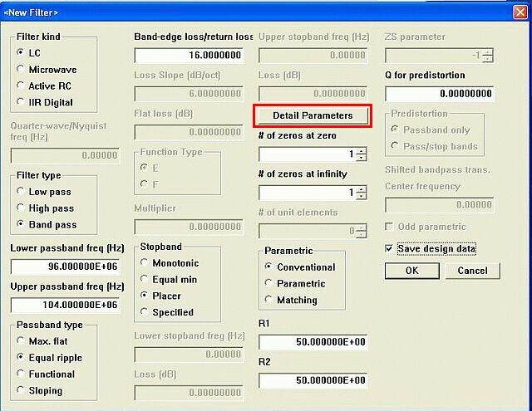Select Monotonic stopband option
This screenshot has width=532, height=411.
(x=145, y=263)
